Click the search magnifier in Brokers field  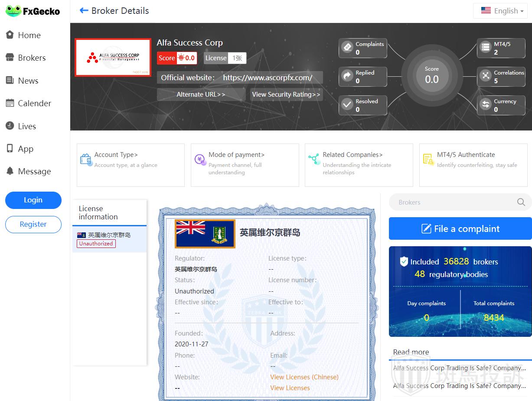click(x=521, y=202)
